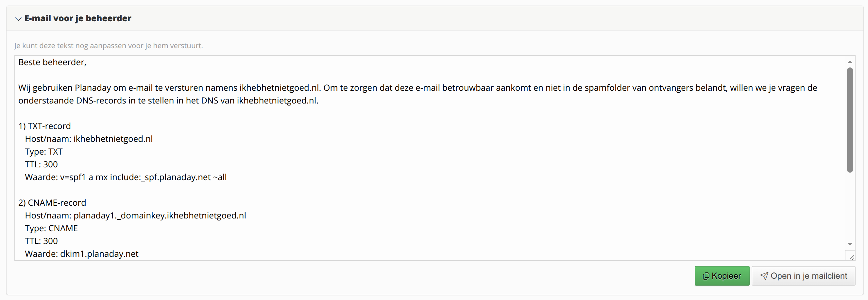Collapse the E-mail voor je beheerder section
868x300 pixels.
click(x=18, y=19)
